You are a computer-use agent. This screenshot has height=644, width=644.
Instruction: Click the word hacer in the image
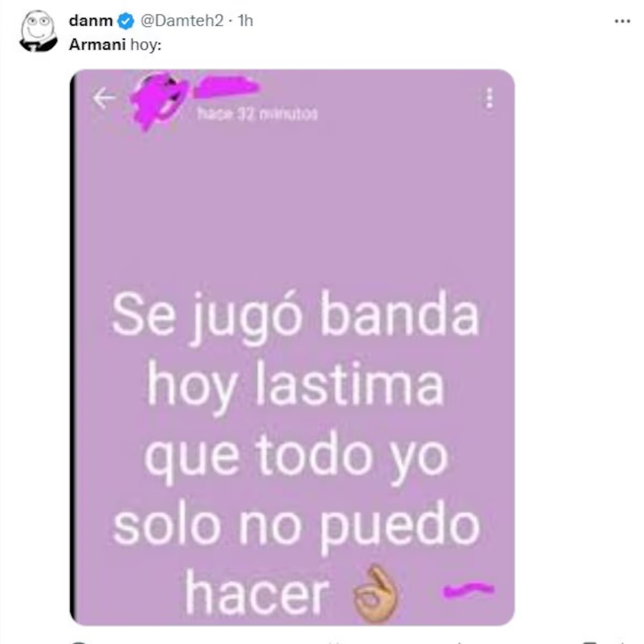(257, 595)
